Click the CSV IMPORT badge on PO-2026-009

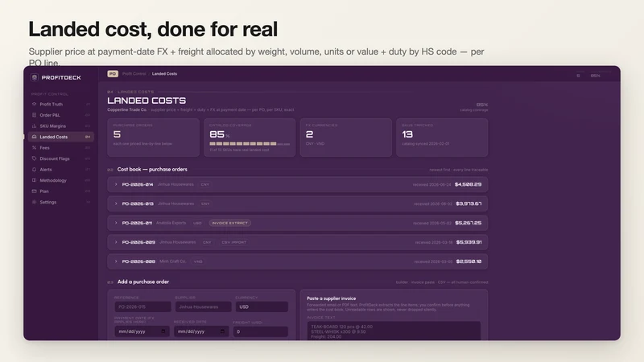233,242
